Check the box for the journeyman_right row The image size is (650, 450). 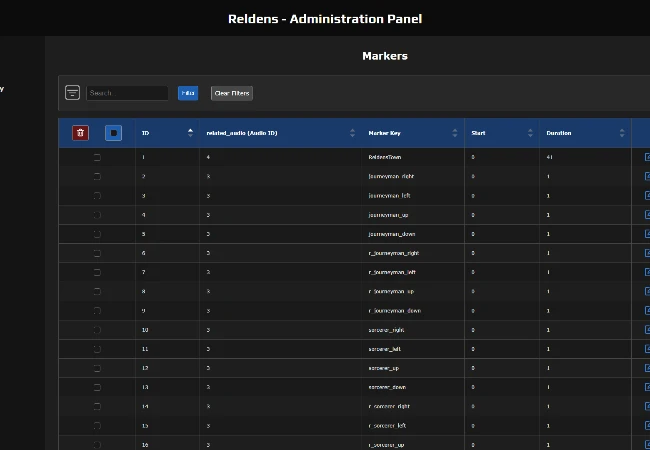pos(97,177)
